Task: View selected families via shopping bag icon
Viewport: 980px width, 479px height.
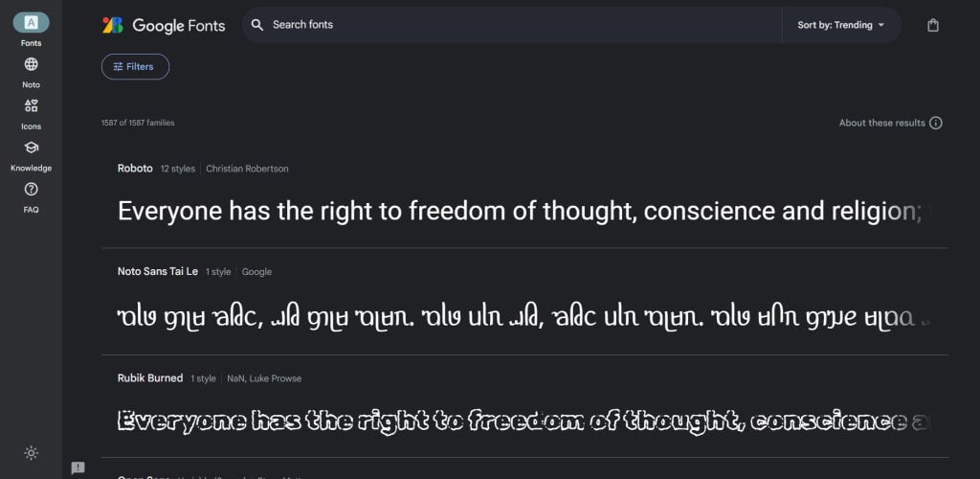Action: coord(933,25)
